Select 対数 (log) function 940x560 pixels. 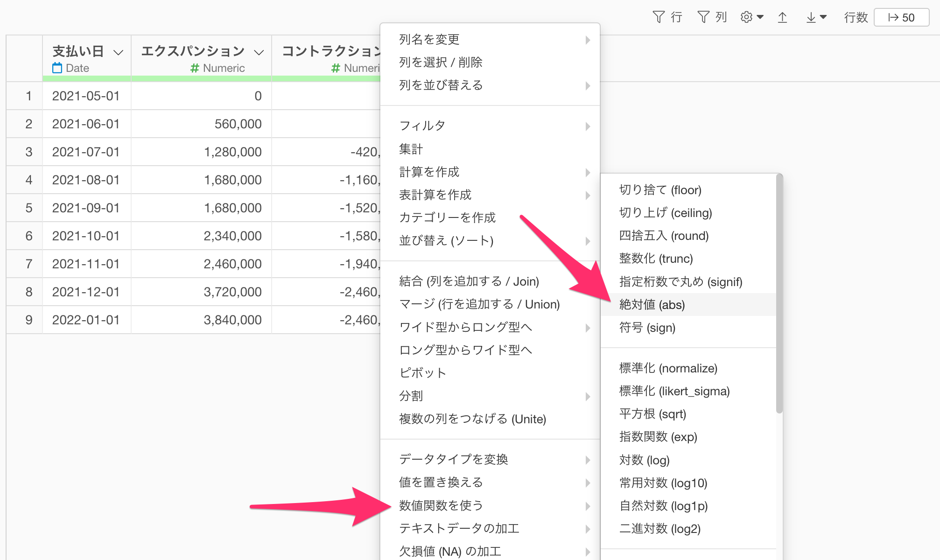(x=688, y=460)
